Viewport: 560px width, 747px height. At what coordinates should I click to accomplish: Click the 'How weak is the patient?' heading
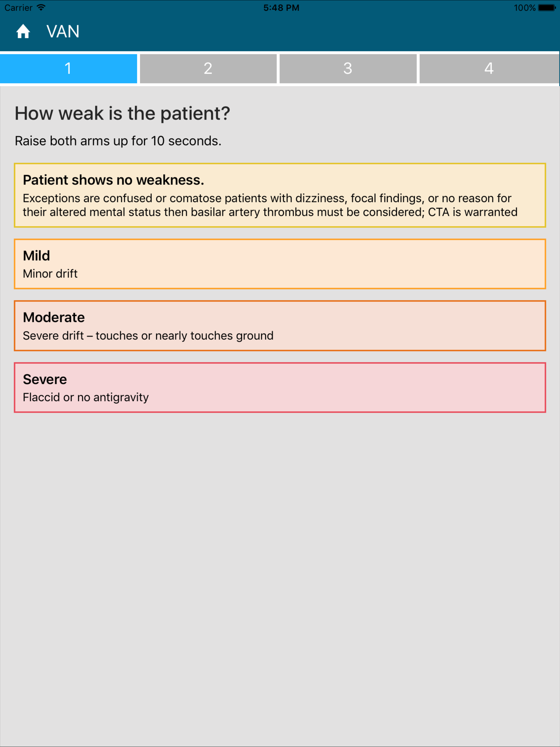(x=122, y=113)
